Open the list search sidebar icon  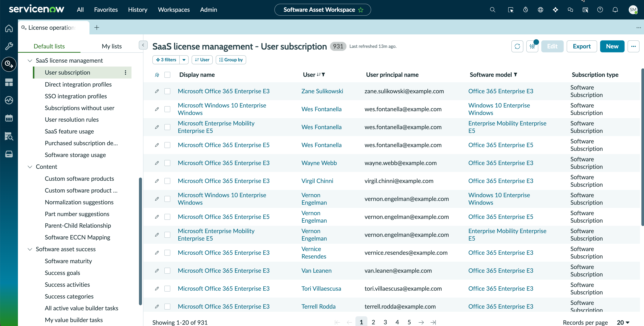click(9, 136)
